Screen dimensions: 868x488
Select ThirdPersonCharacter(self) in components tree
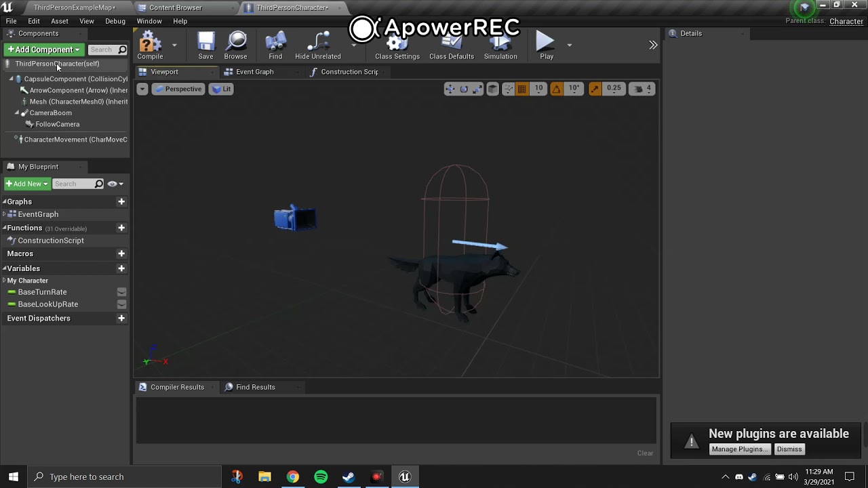[57, 64]
